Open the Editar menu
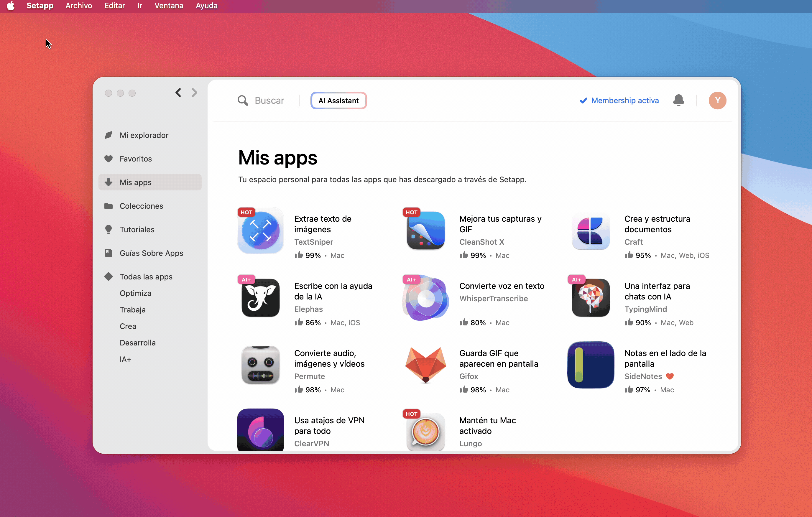This screenshot has height=517, width=812. (x=115, y=6)
